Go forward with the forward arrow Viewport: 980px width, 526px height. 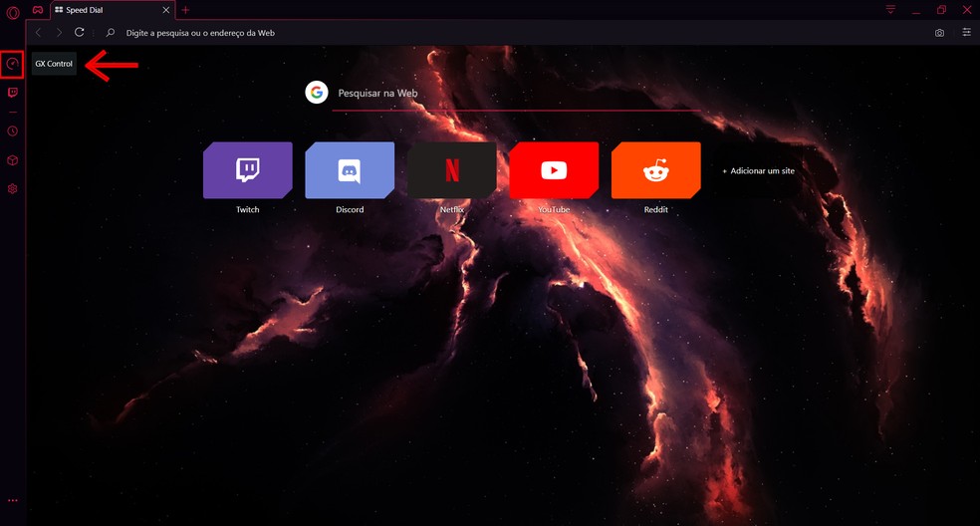[59, 33]
